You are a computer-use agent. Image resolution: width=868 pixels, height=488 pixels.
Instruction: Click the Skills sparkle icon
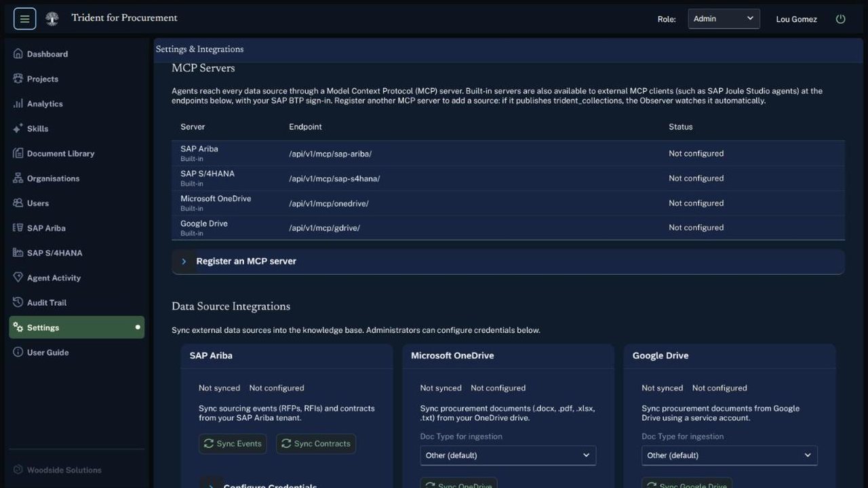(18, 128)
